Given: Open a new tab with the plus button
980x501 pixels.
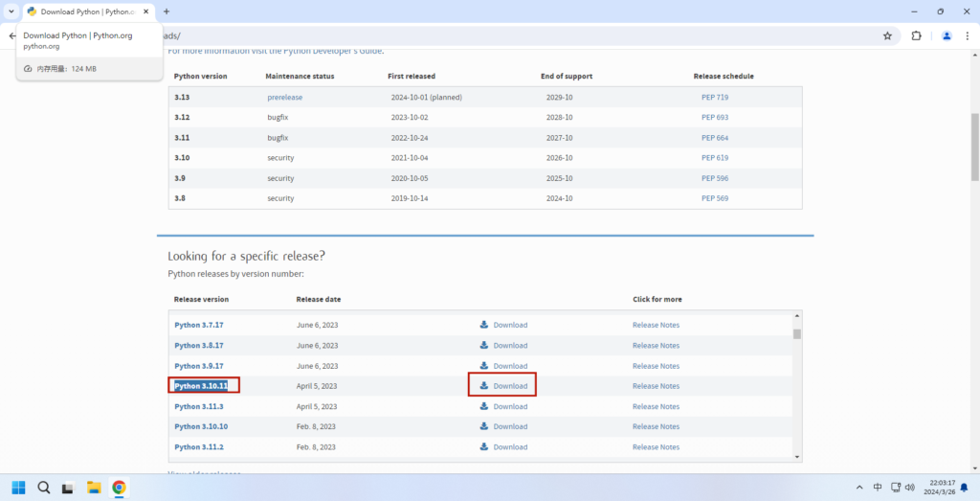Looking at the screenshot, I should pos(167,11).
